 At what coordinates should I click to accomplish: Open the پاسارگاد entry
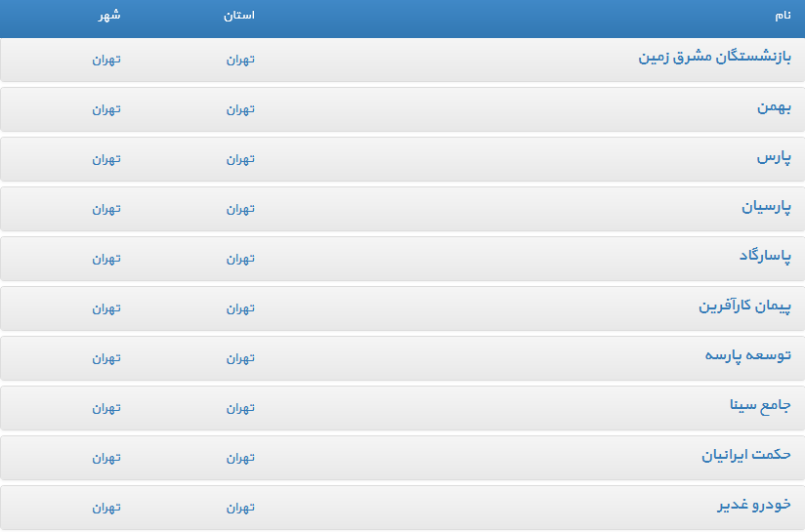click(764, 256)
